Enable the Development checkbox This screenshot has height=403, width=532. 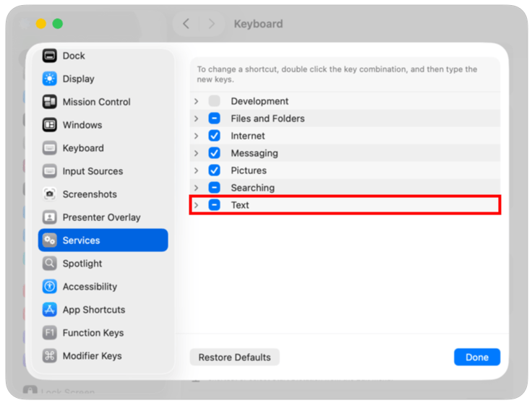(x=215, y=101)
